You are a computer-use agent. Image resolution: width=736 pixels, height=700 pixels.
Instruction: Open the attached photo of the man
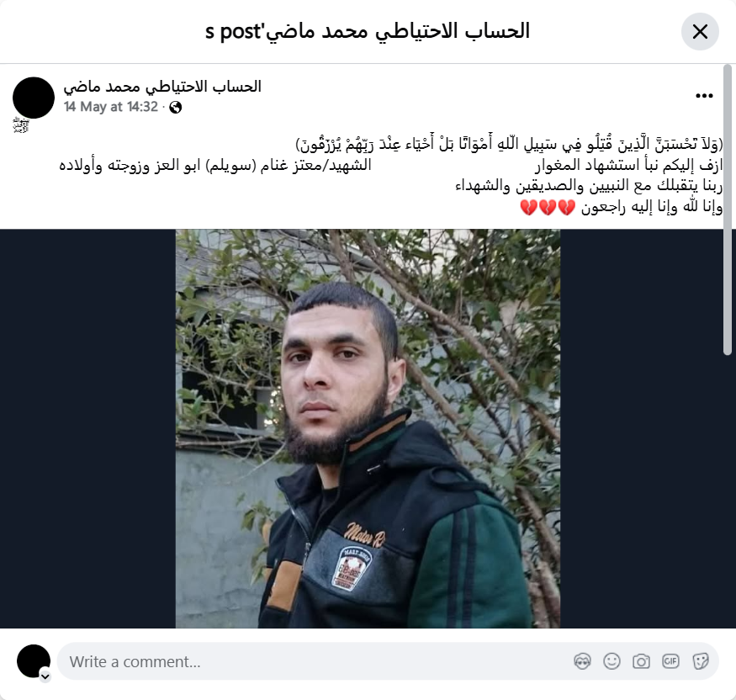click(368, 428)
